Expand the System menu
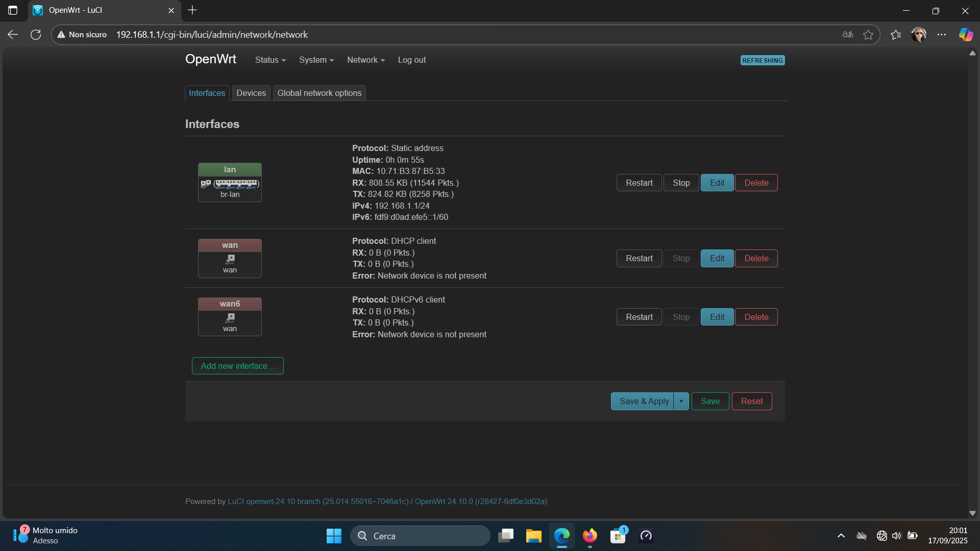The width and height of the screenshot is (980, 551). tap(316, 60)
